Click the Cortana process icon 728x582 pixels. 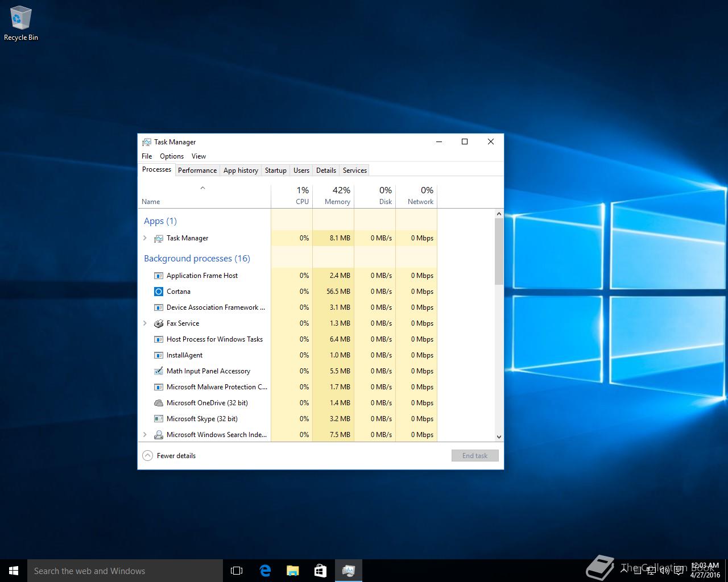(159, 292)
